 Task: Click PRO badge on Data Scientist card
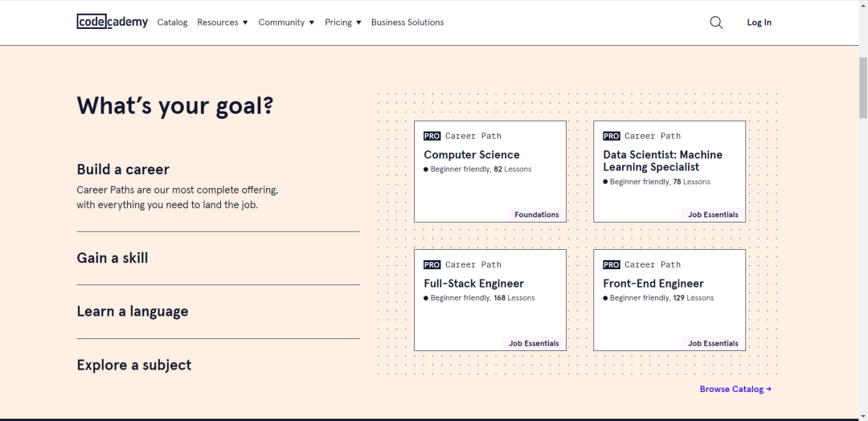[x=612, y=136]
